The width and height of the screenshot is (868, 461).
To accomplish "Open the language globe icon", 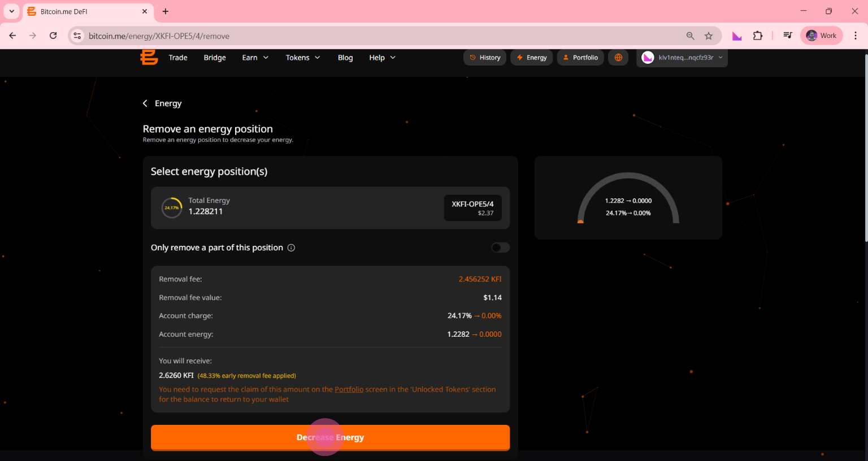I will [x=618, y=58].
